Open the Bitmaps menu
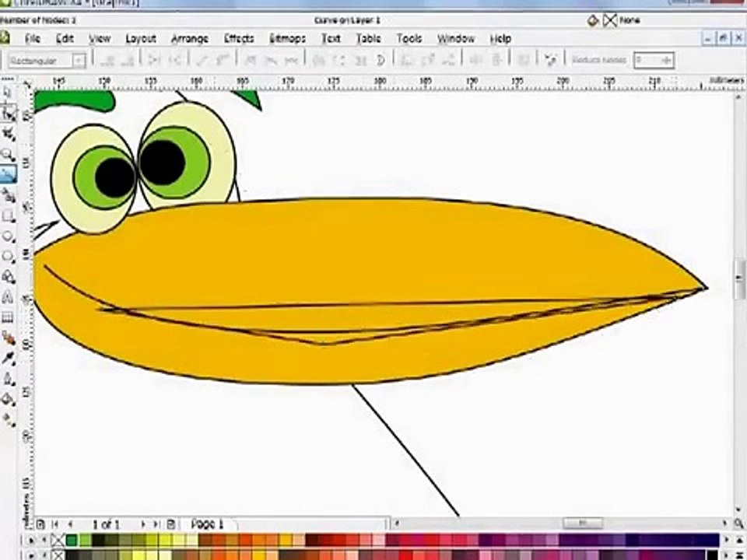Screen dimensions: 747x560 tap(287, 39)
